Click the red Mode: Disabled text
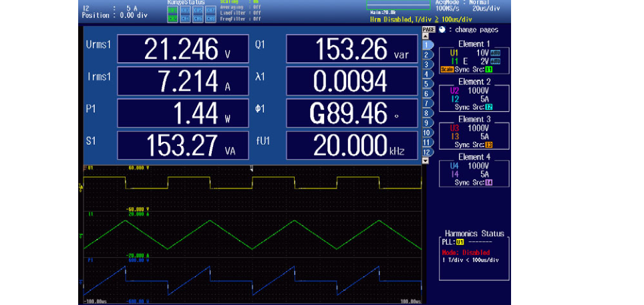Image resolution: width=644 pixels, height=305 pixels. (466, 252)
